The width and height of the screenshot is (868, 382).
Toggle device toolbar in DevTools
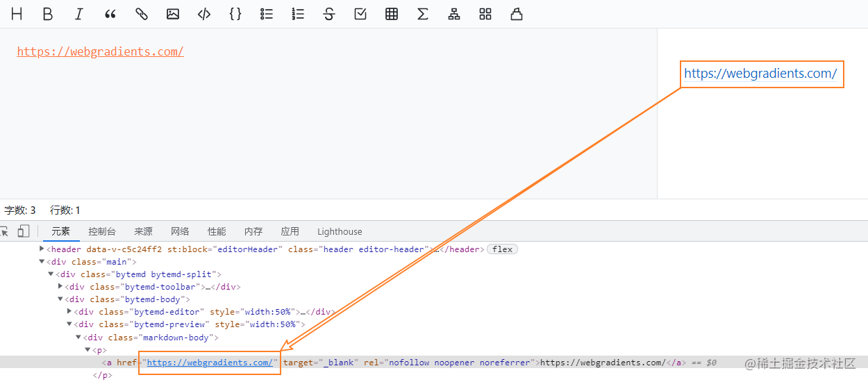pyautogui.click(x=24, y=231)
